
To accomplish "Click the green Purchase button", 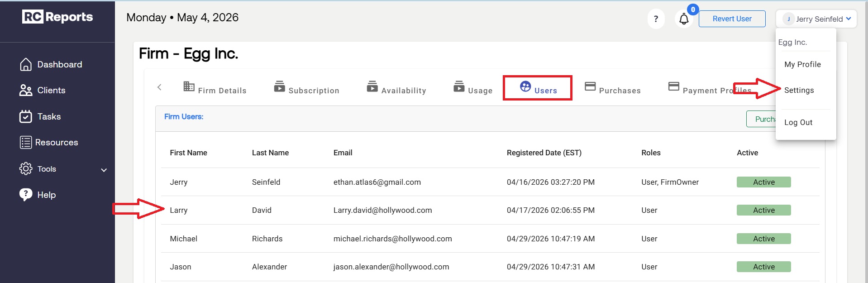I will coord(761,119).
